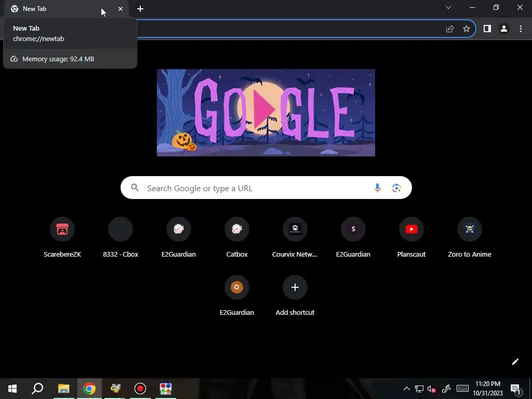The image size is (532, 399).
Task: Click the address bar
Action: 288,29
